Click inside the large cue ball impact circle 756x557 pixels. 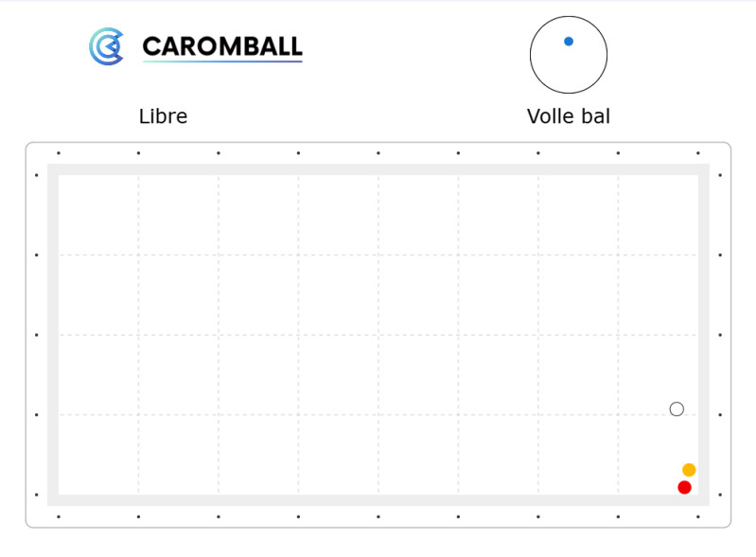click(x=569, y=66)
